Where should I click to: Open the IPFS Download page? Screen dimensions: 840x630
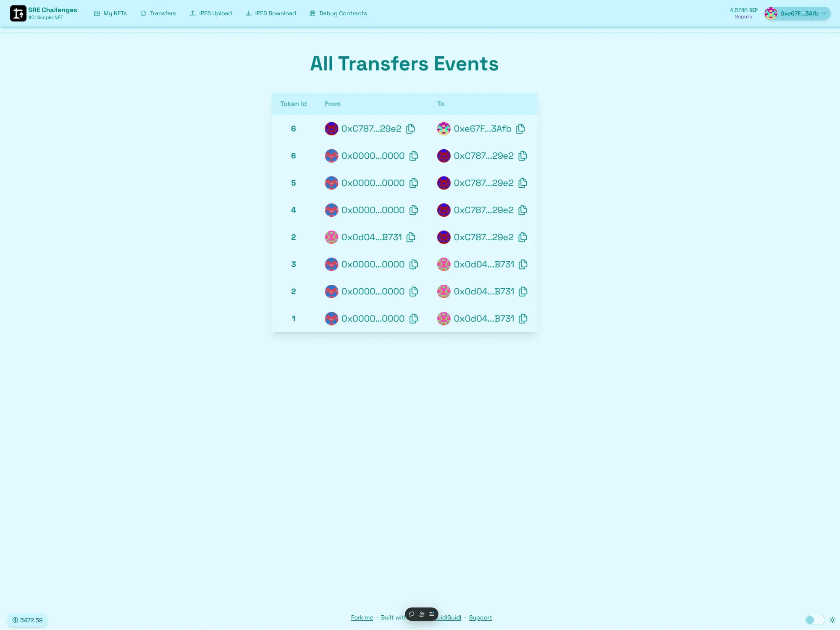point(270,13)
